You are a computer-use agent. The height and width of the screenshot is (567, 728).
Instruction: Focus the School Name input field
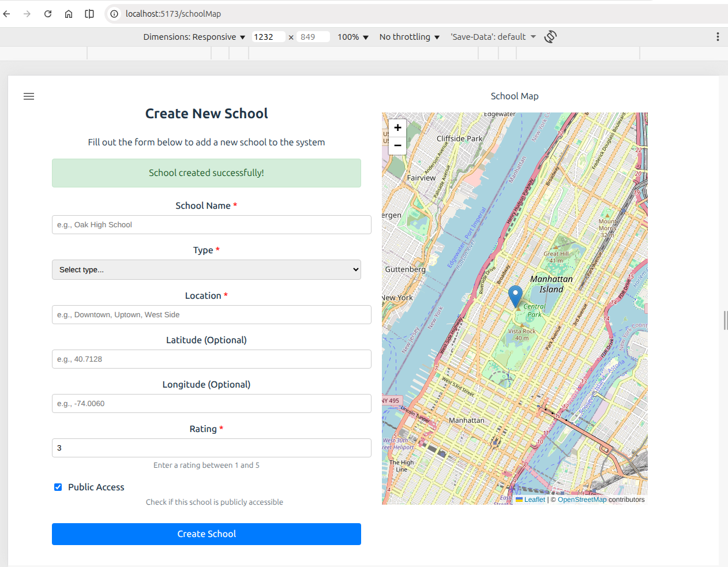211,225
